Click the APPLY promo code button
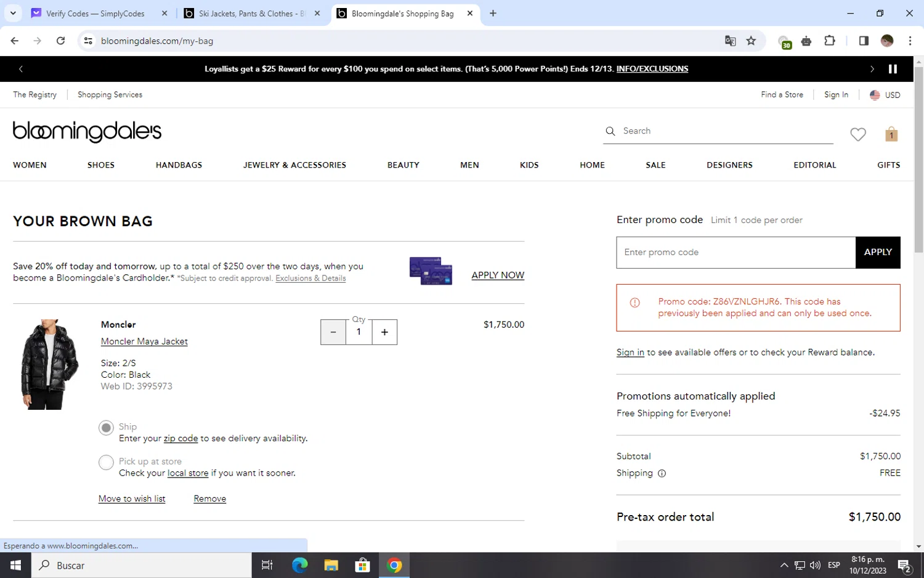924x578 pixels. 878,252
